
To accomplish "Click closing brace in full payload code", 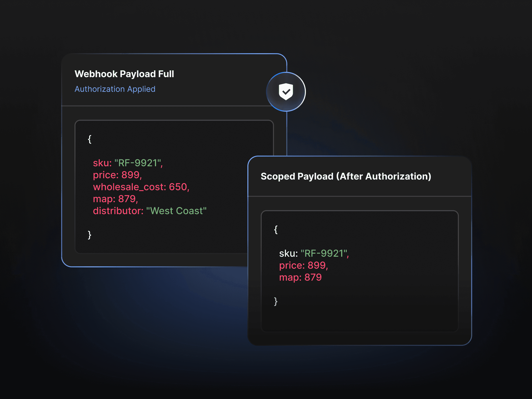I will tap(90, 235).
